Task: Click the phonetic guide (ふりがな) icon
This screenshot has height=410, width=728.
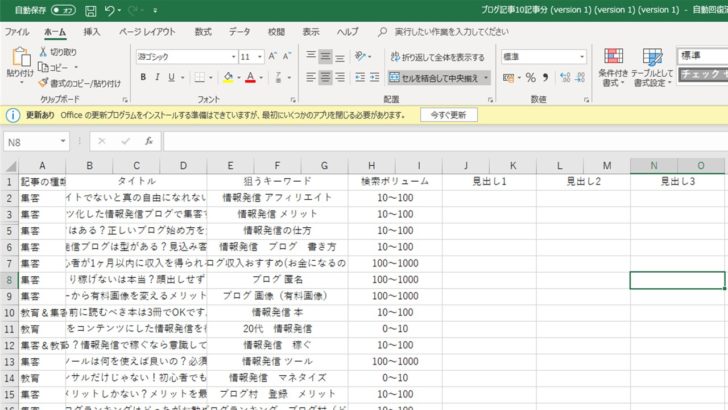Action: [278, 77]
